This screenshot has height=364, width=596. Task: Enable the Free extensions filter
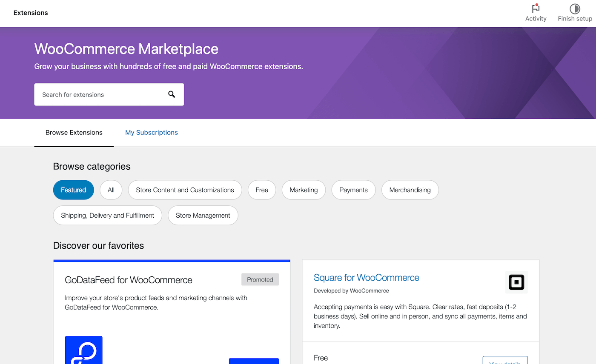(x=261, y=190)
